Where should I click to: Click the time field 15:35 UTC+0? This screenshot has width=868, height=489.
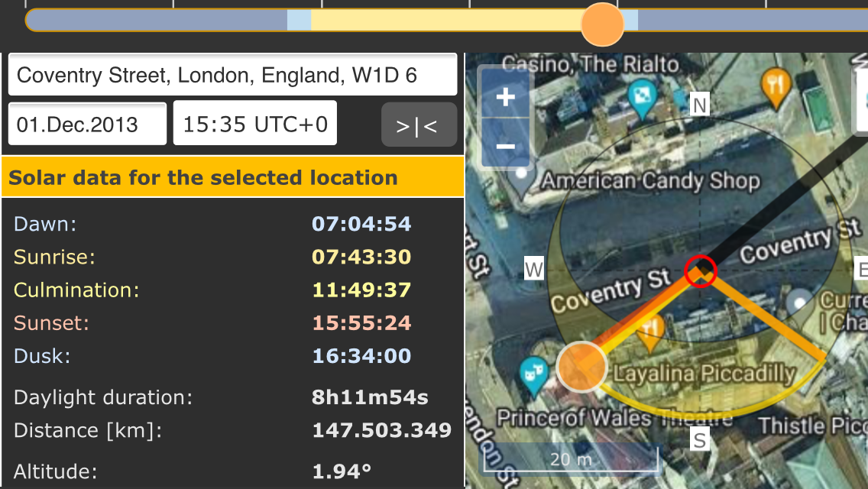(255, 124)
